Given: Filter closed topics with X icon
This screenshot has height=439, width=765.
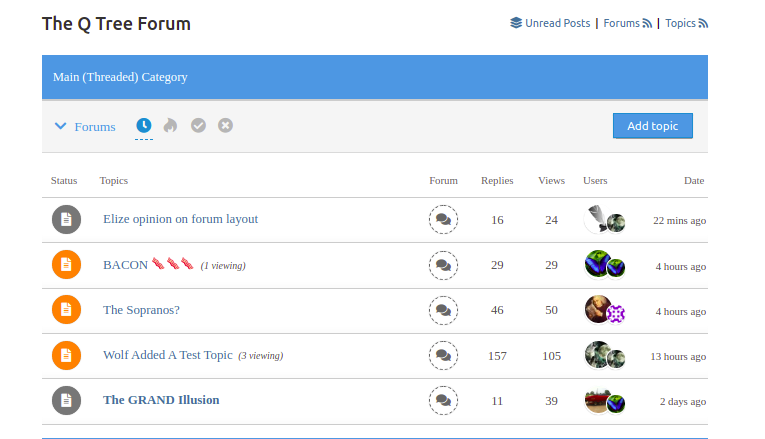Looking at the screenshot, I should point(225,125).
